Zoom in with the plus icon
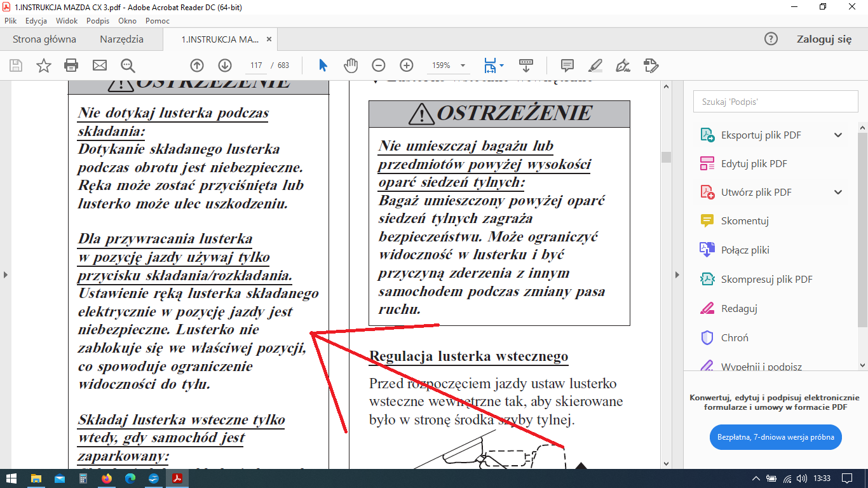This screenshot has height=488, width=868. (x=407, y=65)
